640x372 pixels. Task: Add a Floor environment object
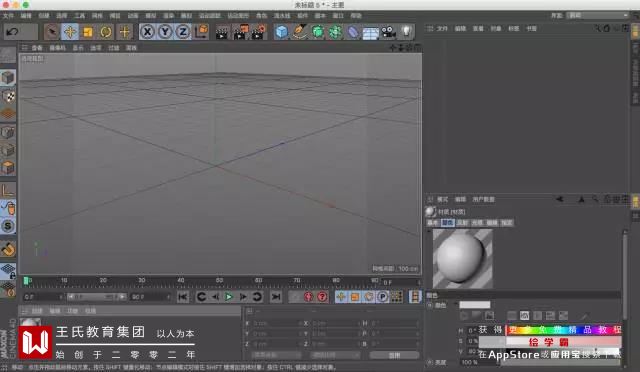(371, 32)
